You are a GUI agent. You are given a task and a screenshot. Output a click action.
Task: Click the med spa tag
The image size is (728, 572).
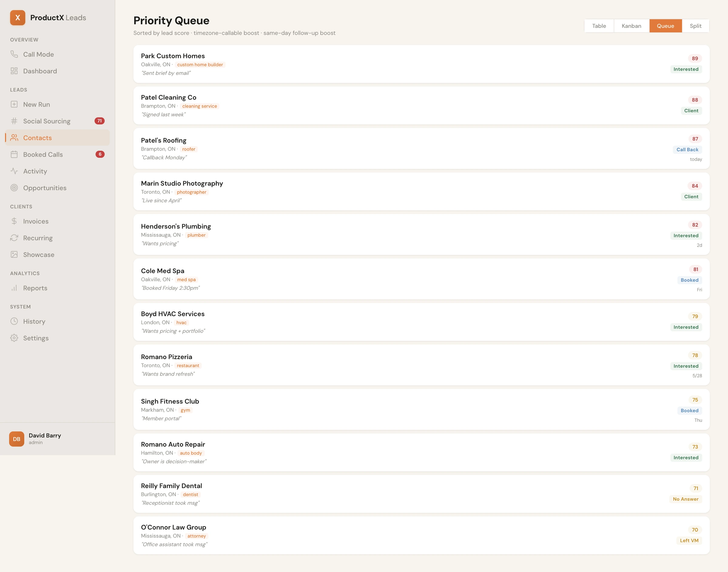[187, 280]
